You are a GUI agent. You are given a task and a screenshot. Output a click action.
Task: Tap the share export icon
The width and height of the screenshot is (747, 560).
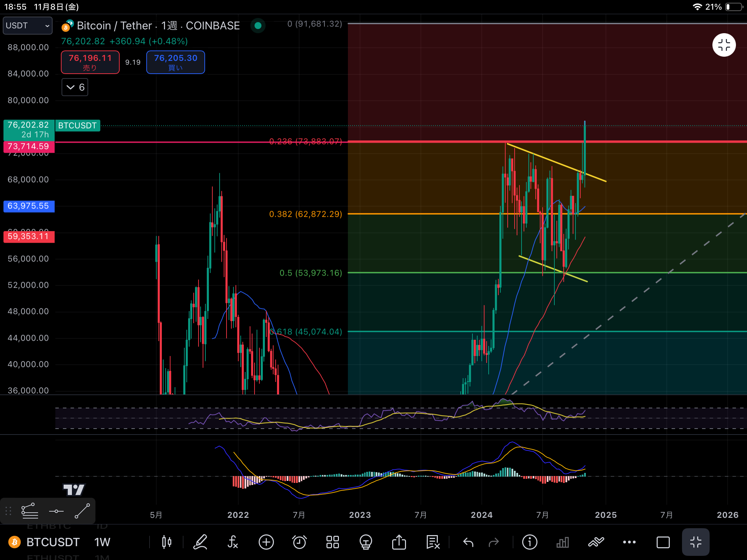click(x=399, y=542)
